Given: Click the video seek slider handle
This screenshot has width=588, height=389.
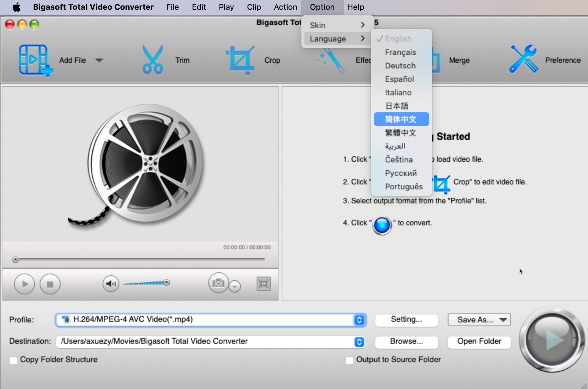Looking at the screenshot, I should point(16,260).
